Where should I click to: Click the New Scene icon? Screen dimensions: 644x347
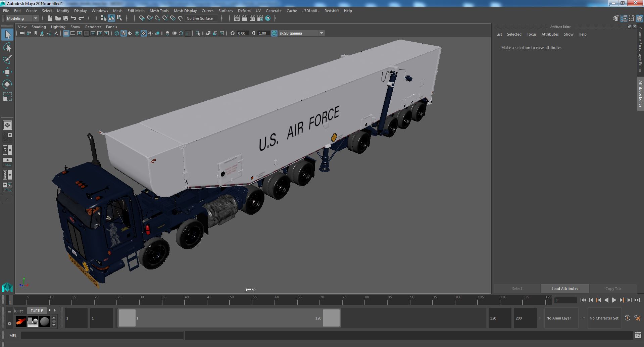(50, 18)
